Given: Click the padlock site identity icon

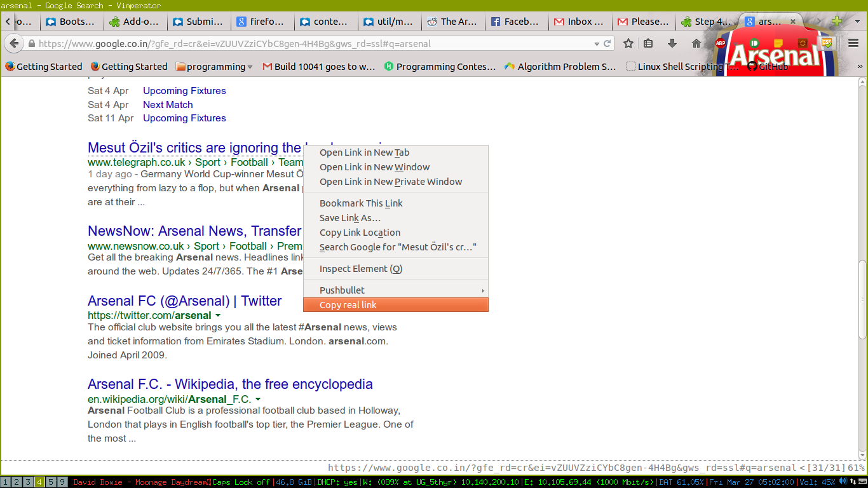Looking at the screenshot, I should point(31,44).
